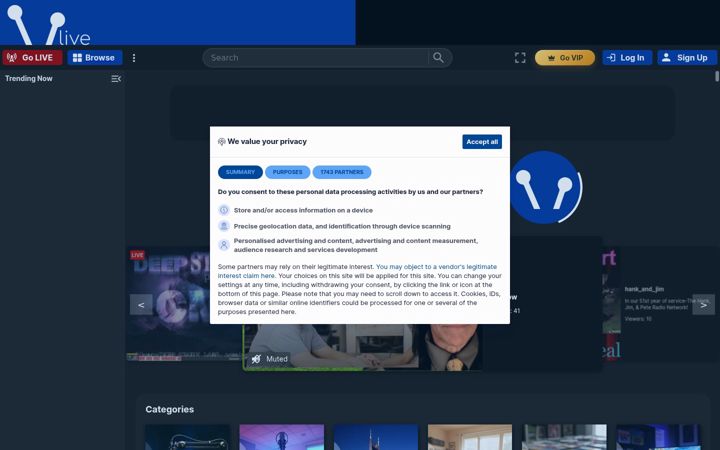Click the magnifier search icon
Viewport: 720px width, 450px height.
(x=439, y=58)
